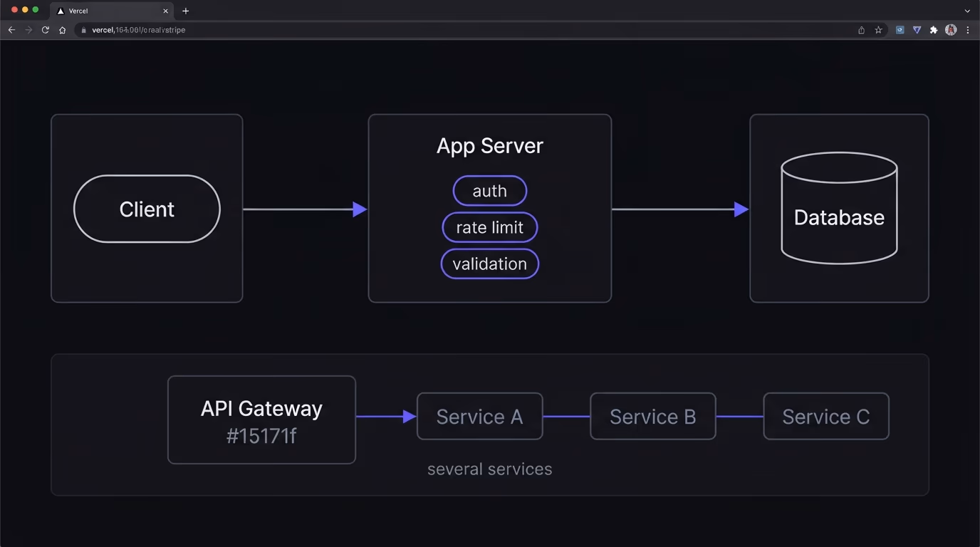Select the Service C box
980x547 pixels.
826,416
